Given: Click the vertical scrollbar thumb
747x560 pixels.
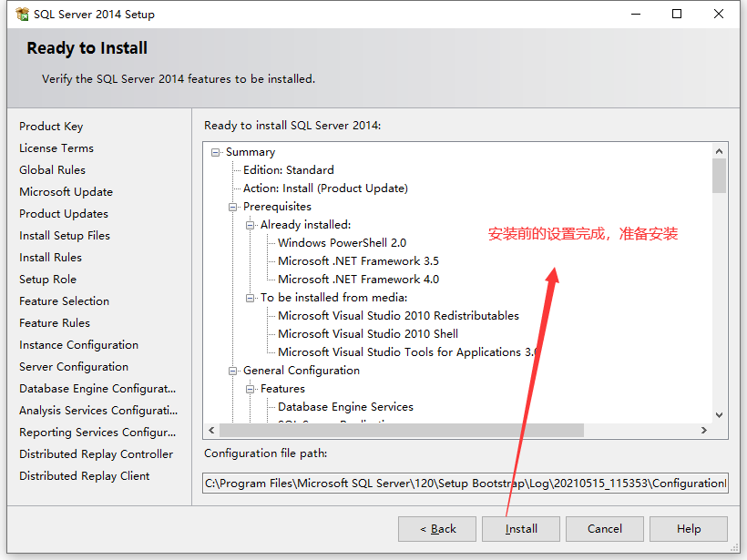Looking at the screenshot, I should pos(719,176).
